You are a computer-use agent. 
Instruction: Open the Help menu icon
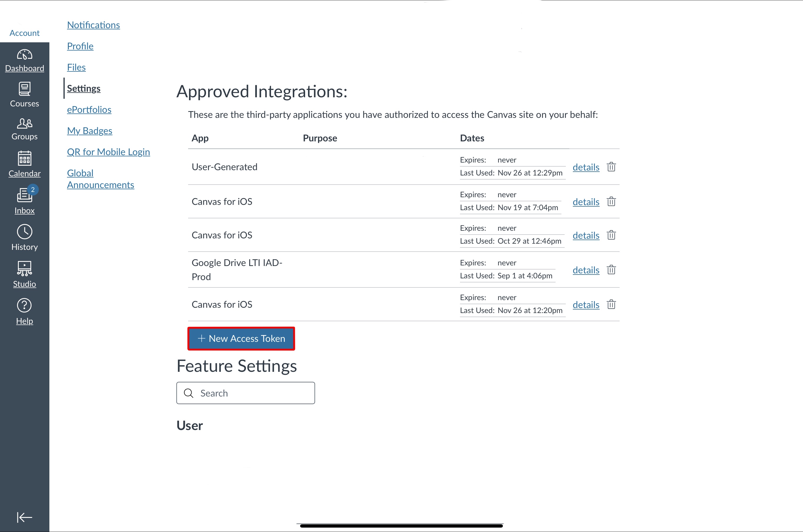(24, 311)
